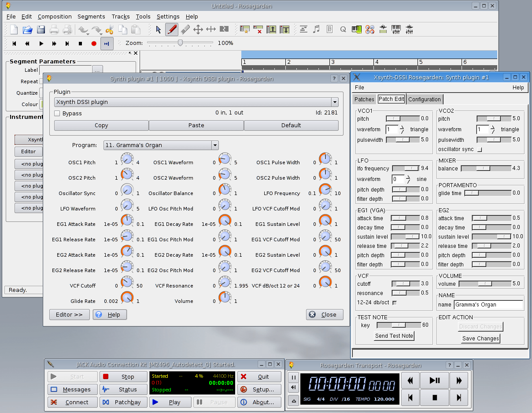Open the Xsynth DSSI plugin selector dropdown
Screen dimensions: 532x413
tap(335, 102)
